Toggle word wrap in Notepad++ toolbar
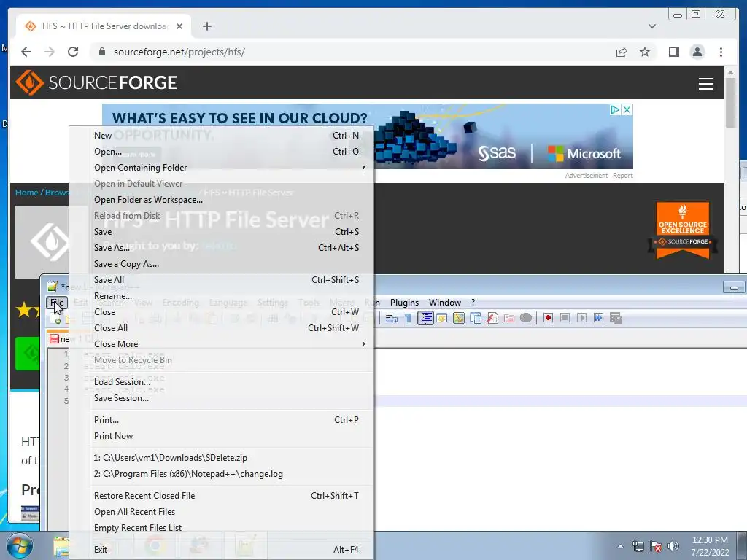This screenshot has height=560, width=747. point(391,318)
